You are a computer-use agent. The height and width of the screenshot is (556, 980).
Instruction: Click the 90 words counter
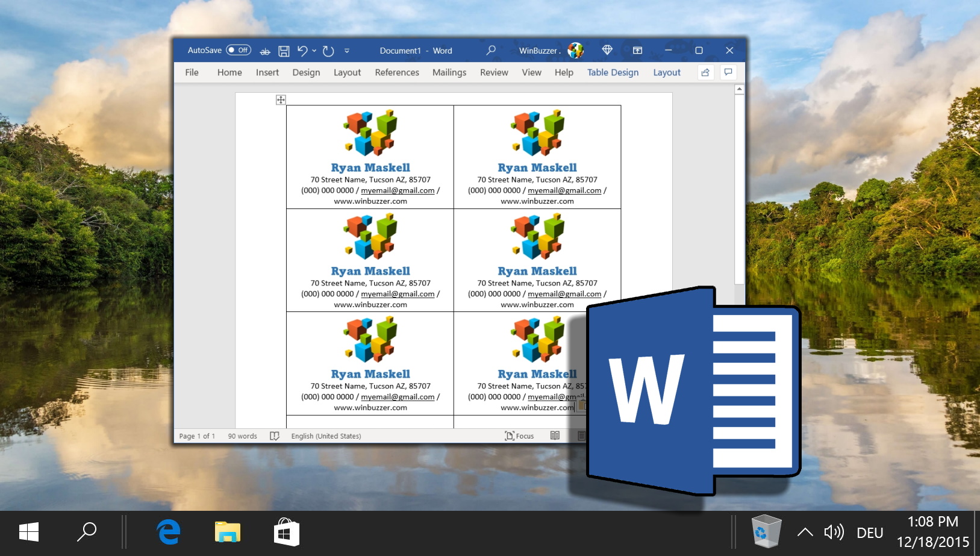(242, 436)
